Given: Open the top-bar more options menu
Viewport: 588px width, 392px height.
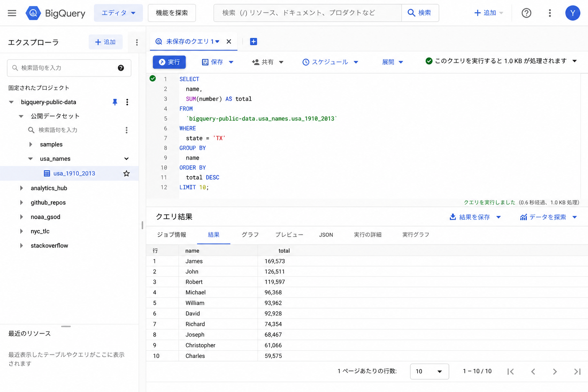Looking at the screenshot, I should coord(550,13).
